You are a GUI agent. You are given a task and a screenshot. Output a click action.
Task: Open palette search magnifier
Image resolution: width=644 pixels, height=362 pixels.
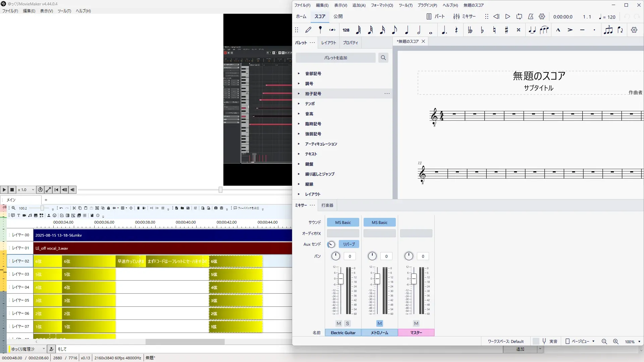[x=383, y=58]
